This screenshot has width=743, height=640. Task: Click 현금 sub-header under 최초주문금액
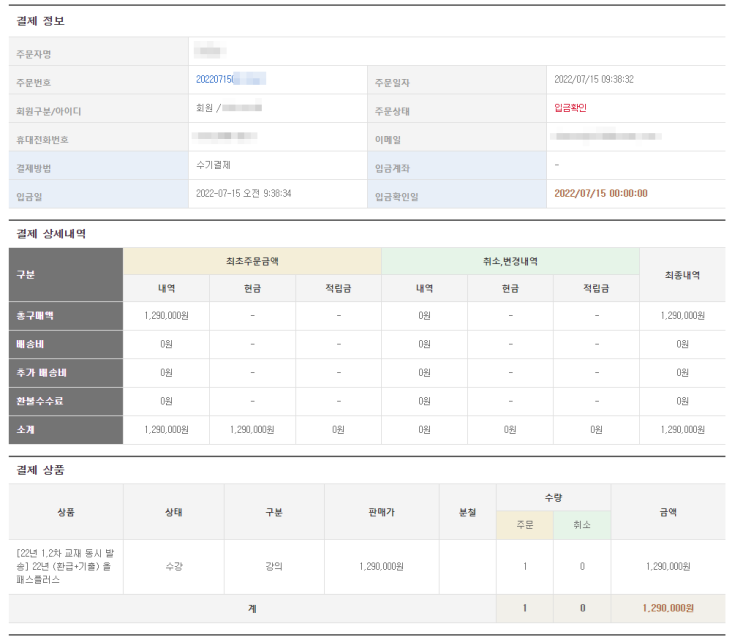point(253,288)
